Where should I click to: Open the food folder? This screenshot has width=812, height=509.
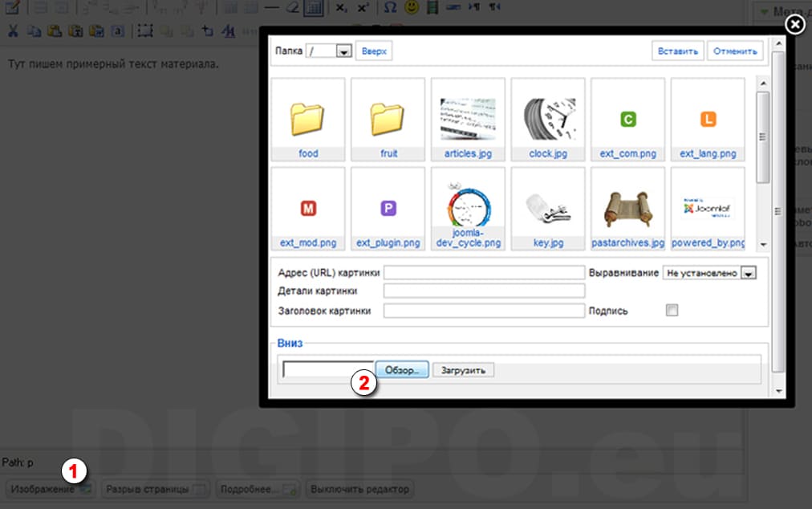(308, 119)
